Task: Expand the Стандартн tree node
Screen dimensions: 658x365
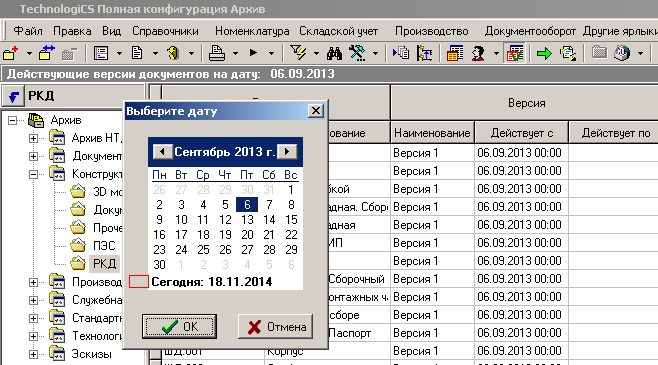Action: [33, 318]
